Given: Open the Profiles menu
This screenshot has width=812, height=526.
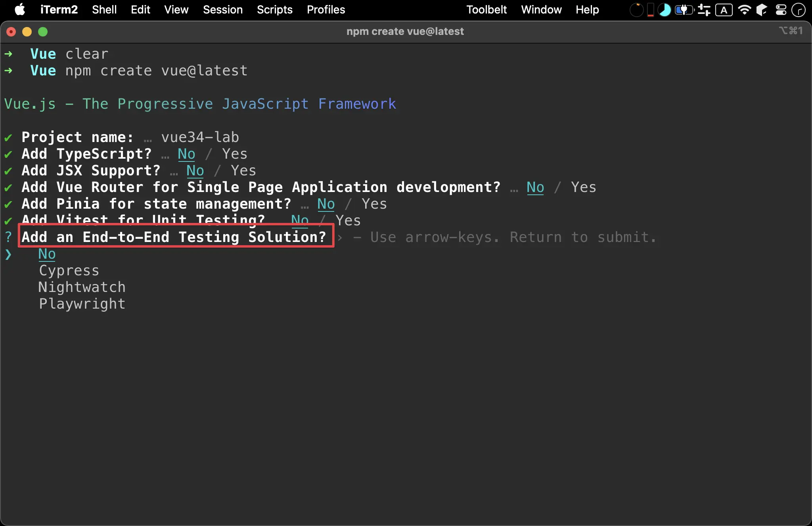Looking at the screenshot, I should [x=326, y=10].
